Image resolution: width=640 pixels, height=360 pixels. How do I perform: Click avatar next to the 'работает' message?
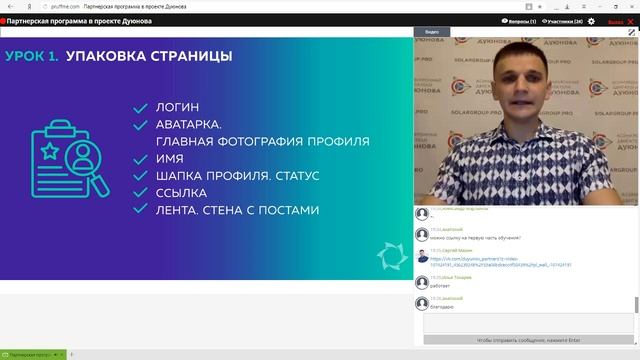422,282
